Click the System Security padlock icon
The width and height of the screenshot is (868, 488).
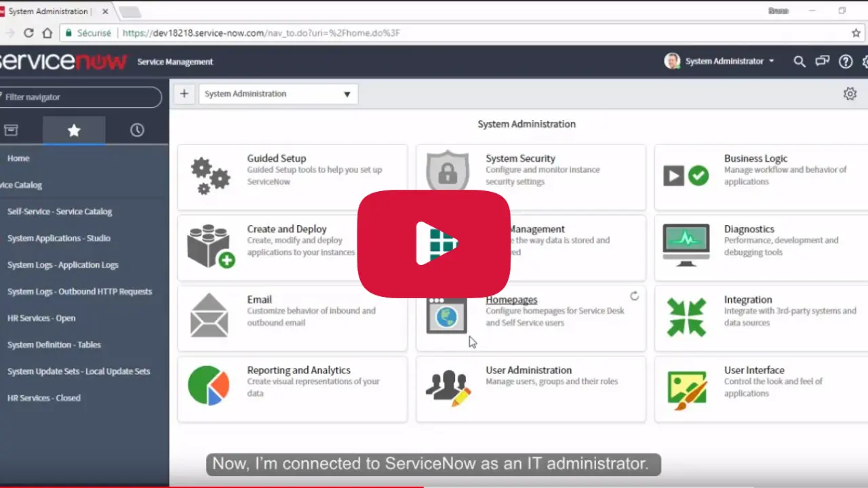click(448, 171)
